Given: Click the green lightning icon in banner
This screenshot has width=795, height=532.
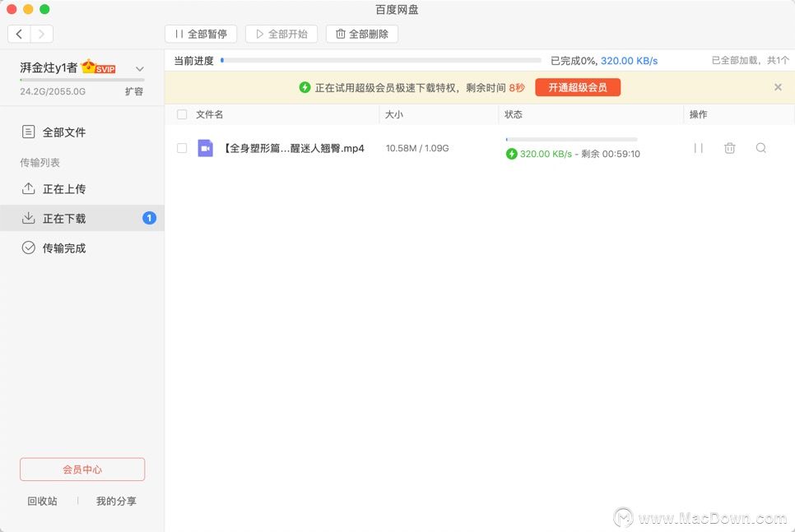Looking at the screenshot, I should [x=305, y=87].
